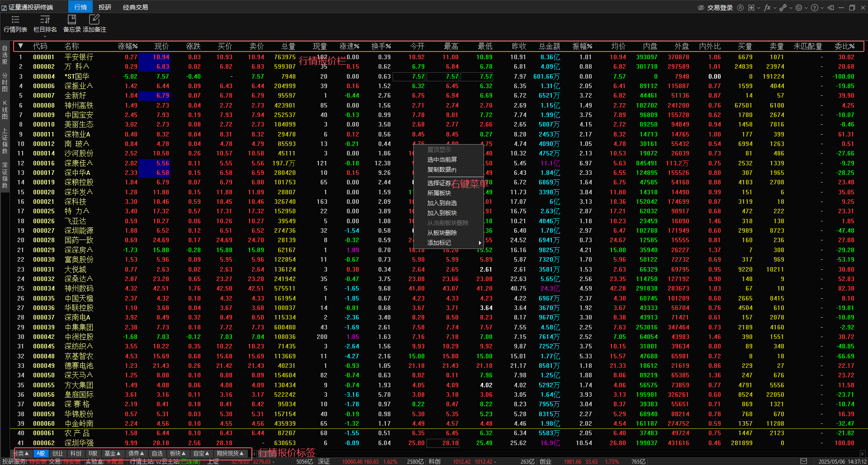Click the user account icon in title bar

tap(740, 8)
